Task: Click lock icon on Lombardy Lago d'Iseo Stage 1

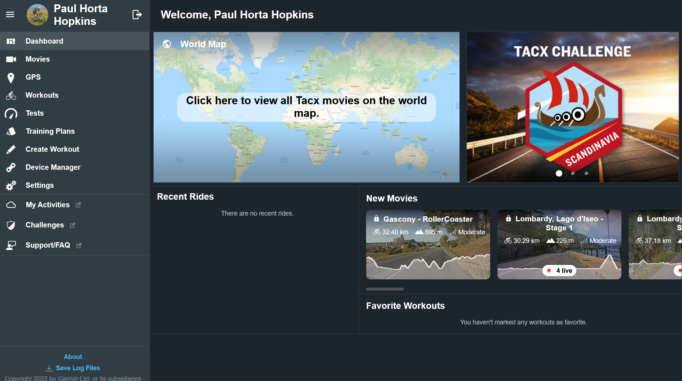Action: [508, 218]
